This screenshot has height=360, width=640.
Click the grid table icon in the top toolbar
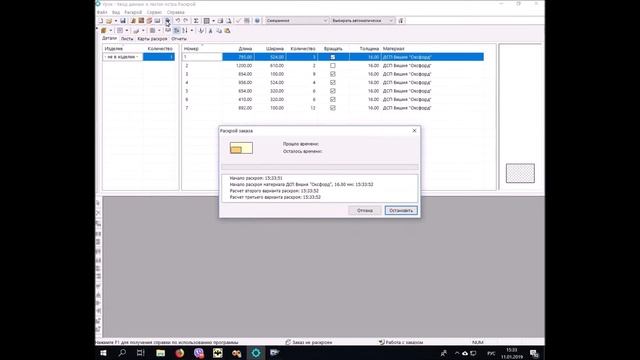coord(207,20)
